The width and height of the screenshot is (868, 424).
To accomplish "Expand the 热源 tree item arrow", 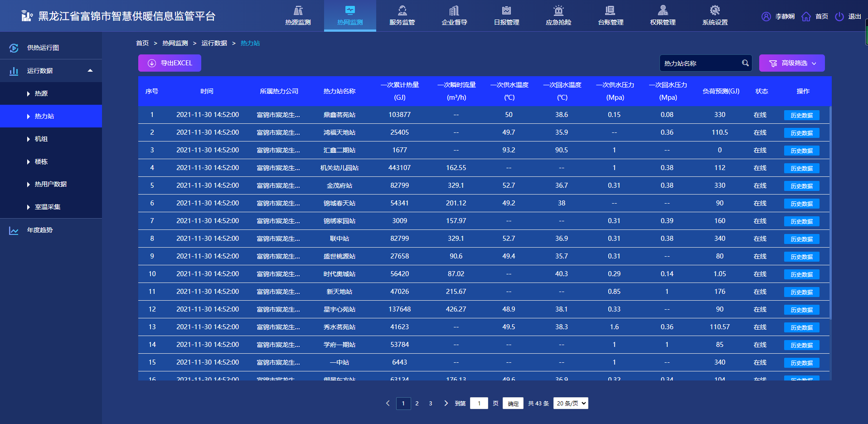I will [x=28, y=94].
